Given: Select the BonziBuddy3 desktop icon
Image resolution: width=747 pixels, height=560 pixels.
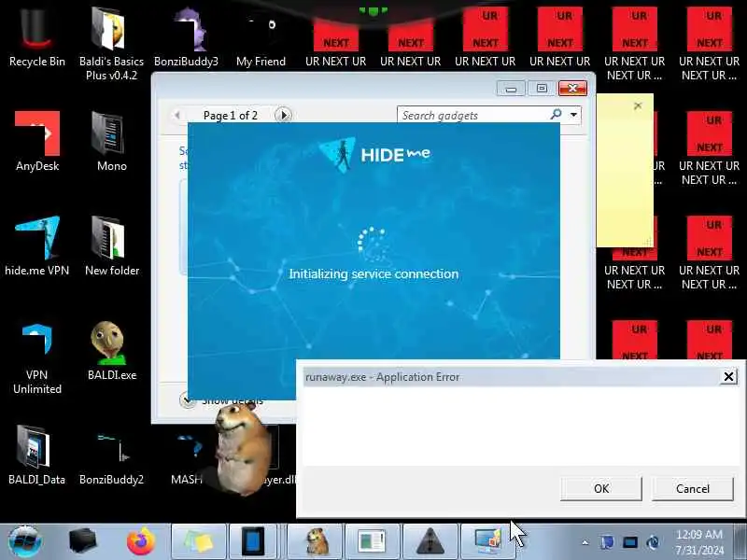Looking at the screenshot, I should click(186, 38).
